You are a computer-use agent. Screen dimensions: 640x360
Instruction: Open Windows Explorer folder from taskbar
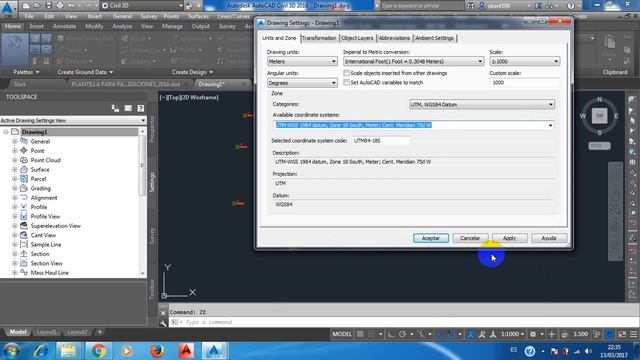[69, 351]
